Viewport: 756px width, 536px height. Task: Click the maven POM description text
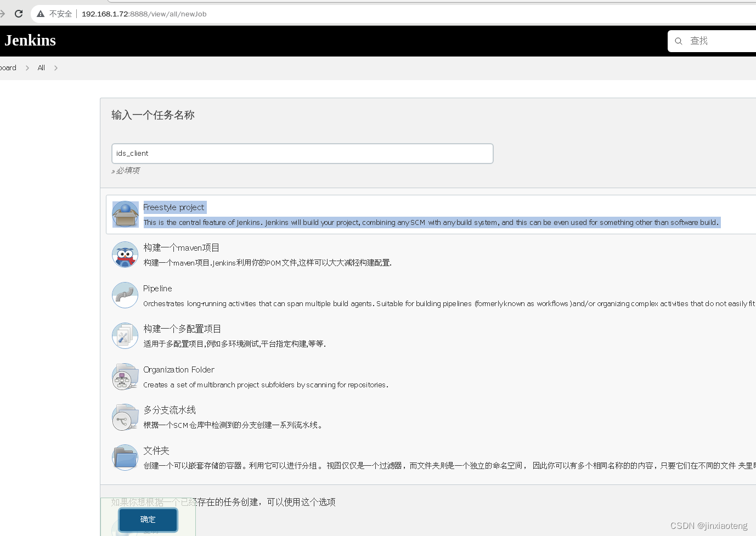[x=268, y=263]
